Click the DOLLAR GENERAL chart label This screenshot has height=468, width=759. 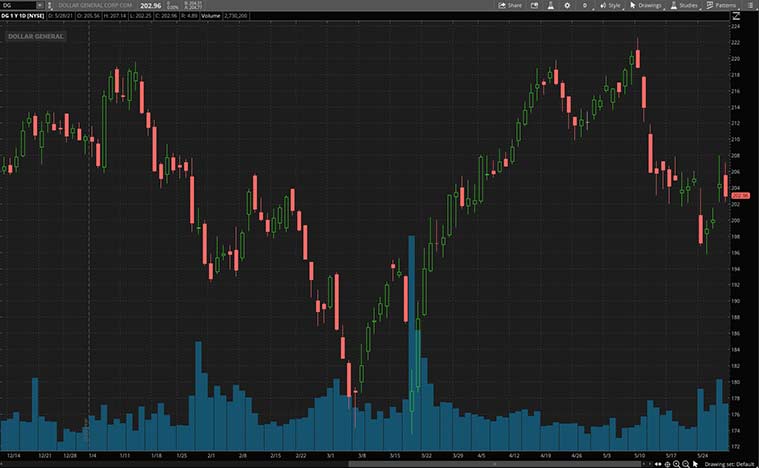(x=36, y=36)
